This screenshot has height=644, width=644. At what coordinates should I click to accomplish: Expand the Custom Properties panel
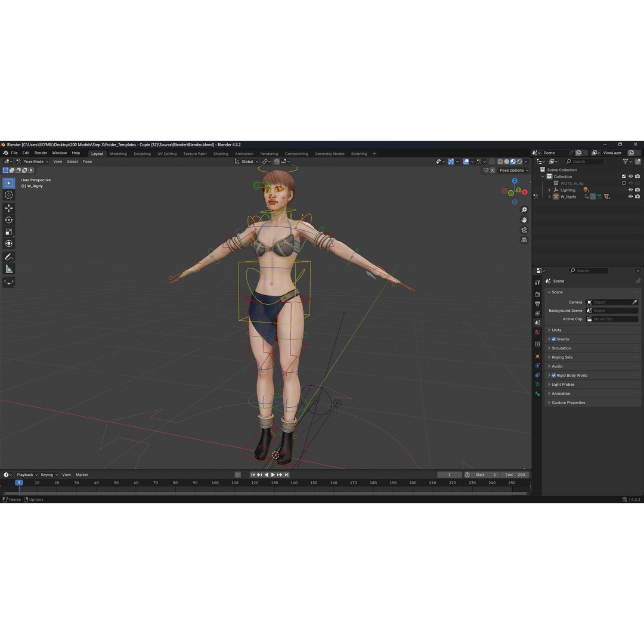pyautogui.click(x=593, y=402)
